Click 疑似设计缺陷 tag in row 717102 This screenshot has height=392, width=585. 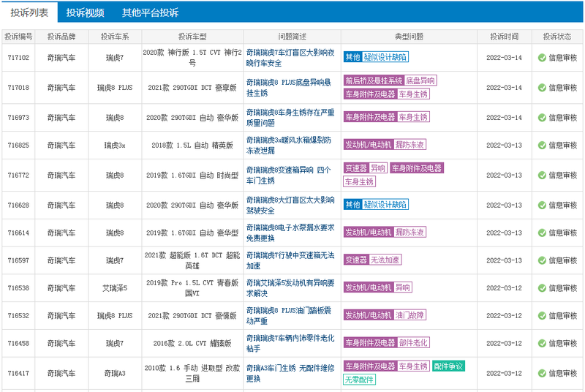click(385, 57)
